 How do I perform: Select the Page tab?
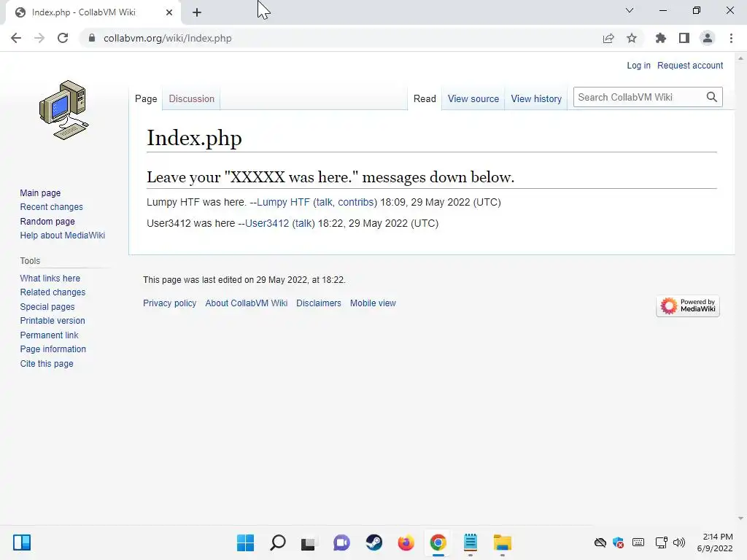pyautogui.click(x=146, y=98)
